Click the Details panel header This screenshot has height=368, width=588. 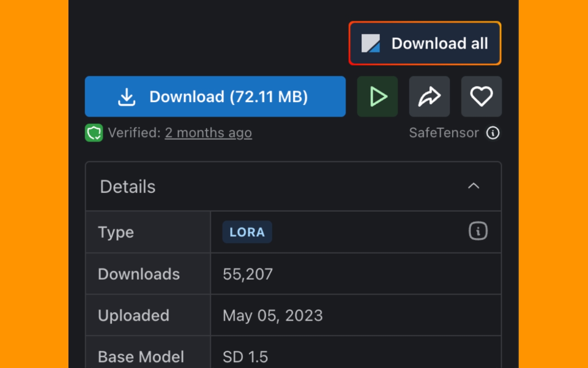point(128,187)
